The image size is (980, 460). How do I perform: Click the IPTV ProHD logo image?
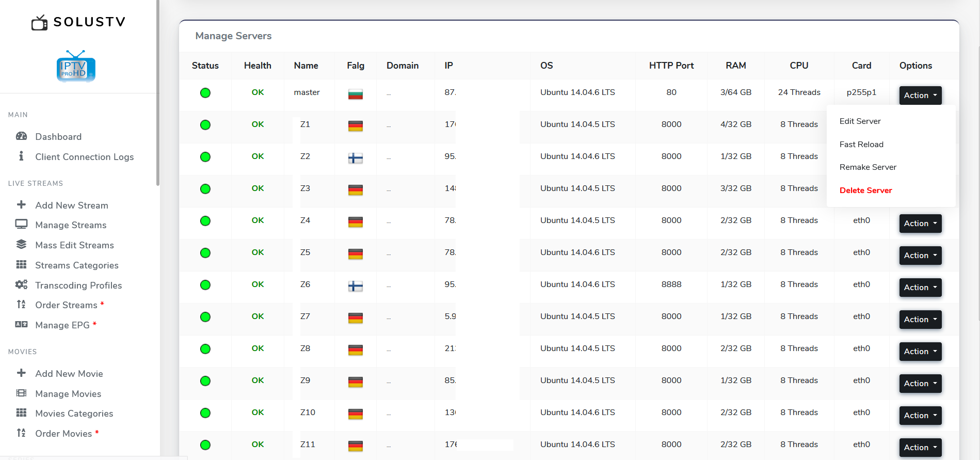[x=76, y=67]
